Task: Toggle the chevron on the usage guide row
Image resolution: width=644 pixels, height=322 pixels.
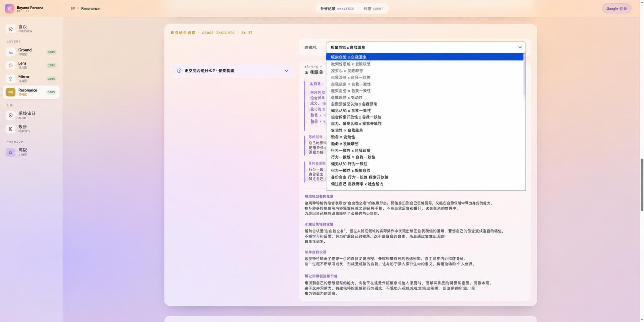Action: 286,71
